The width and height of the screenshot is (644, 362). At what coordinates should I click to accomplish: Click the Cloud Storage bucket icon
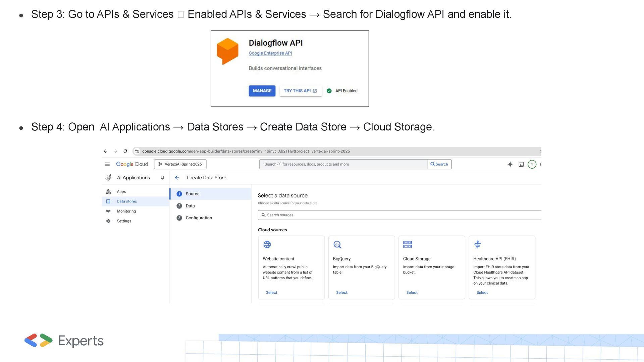click(408, 245)
